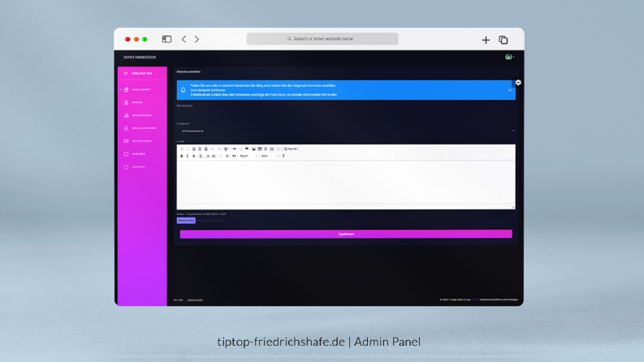The width and height of the screenshot is (644, 362).
Task: Go forward with the browser forward arrow
Action: coord(197,39)
